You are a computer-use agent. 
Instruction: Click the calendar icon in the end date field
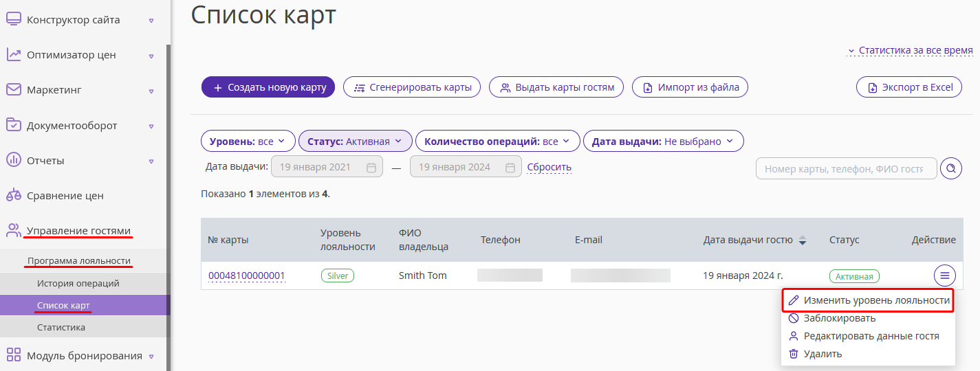click(x=510, y=167)
